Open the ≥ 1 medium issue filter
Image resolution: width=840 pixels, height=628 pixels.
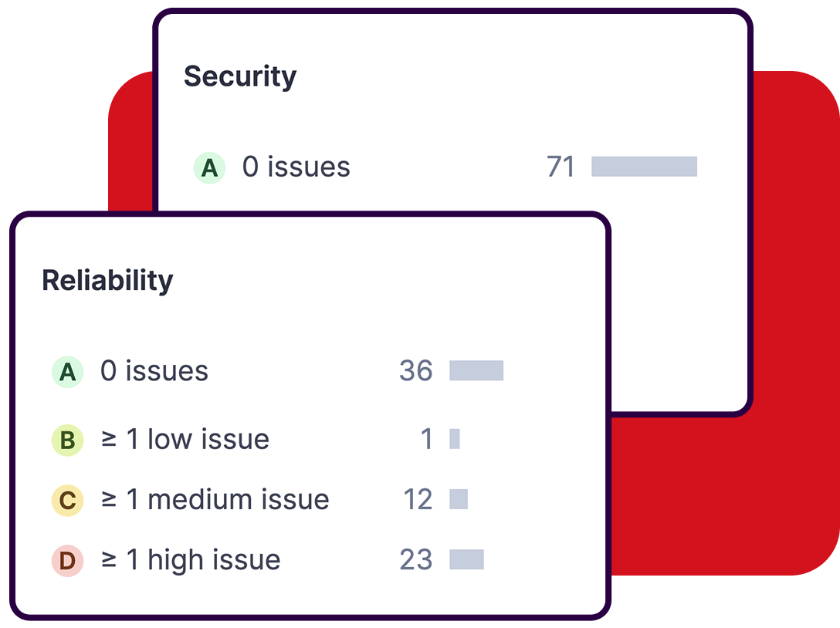[215, 500]
